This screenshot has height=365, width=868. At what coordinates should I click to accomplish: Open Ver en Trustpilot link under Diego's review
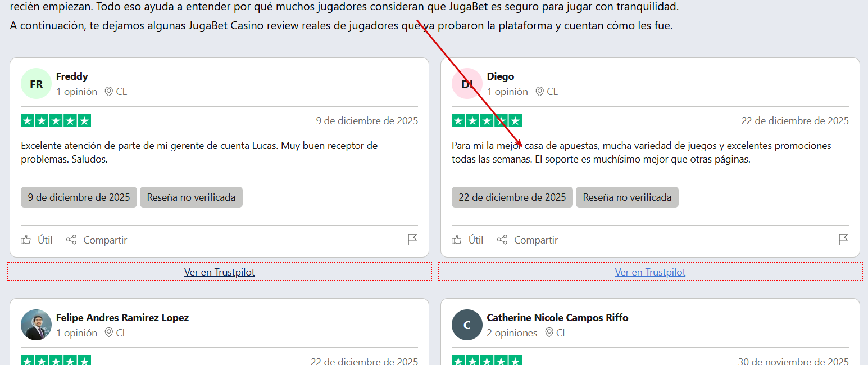point(650,272)
